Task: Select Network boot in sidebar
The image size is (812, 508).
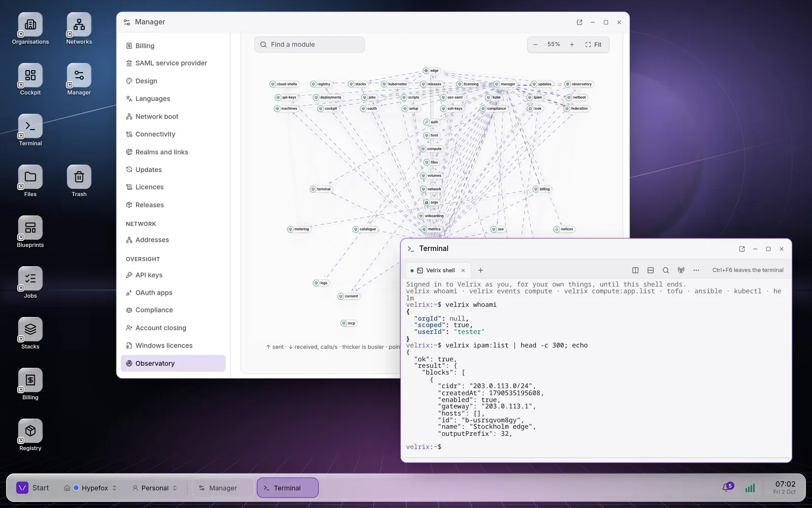Action: [x=173, y=116]
